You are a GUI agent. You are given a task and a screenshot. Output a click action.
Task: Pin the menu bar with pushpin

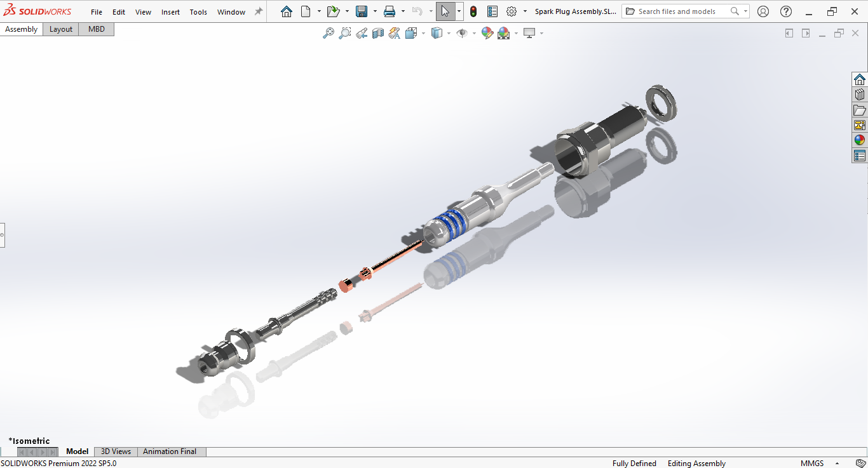pos(258,11)
